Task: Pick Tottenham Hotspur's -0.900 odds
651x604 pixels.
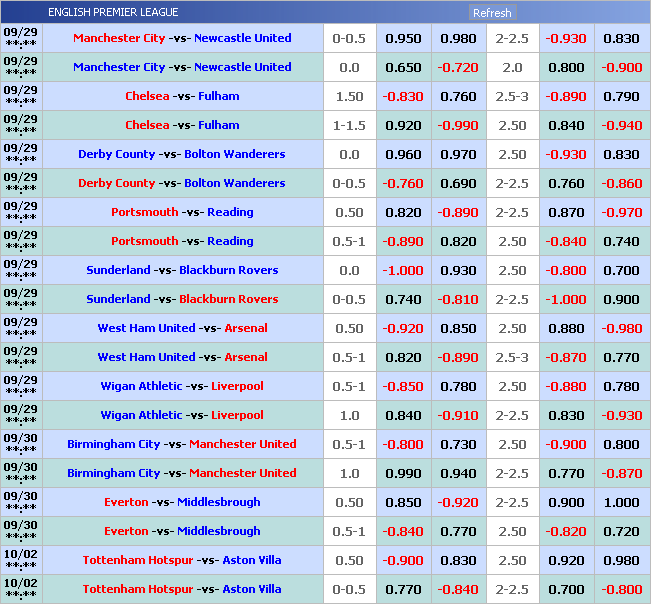Action: click(x=403, y=560)
